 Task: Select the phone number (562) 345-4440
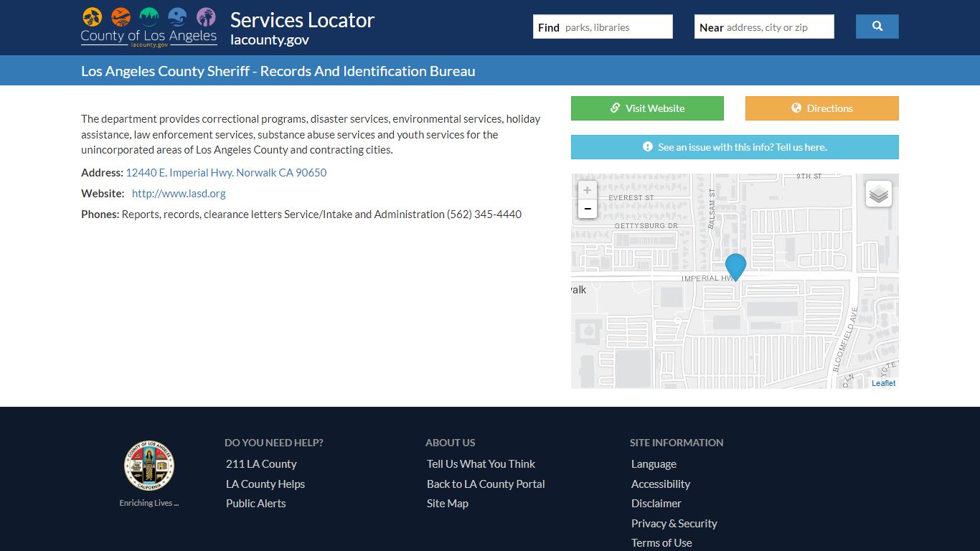[x=484, y=215]
